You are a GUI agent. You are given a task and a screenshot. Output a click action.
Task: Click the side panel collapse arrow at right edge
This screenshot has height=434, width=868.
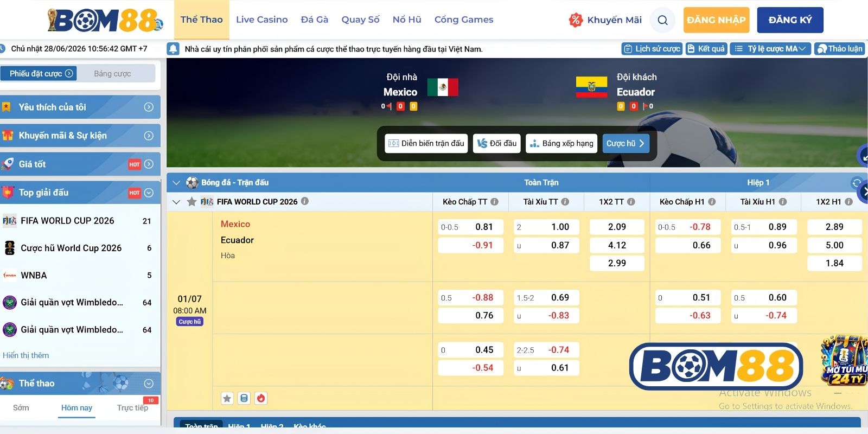pos(863,191)
